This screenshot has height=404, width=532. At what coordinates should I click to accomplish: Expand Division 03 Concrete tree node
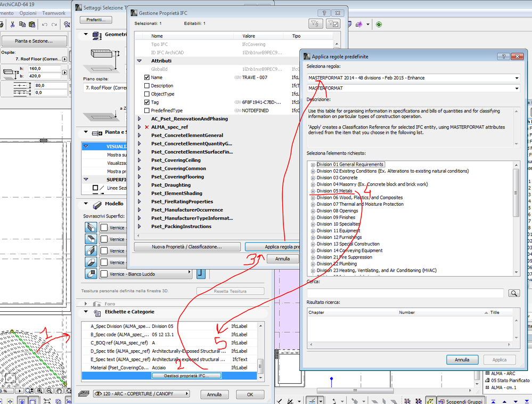[x=313, y=178]
